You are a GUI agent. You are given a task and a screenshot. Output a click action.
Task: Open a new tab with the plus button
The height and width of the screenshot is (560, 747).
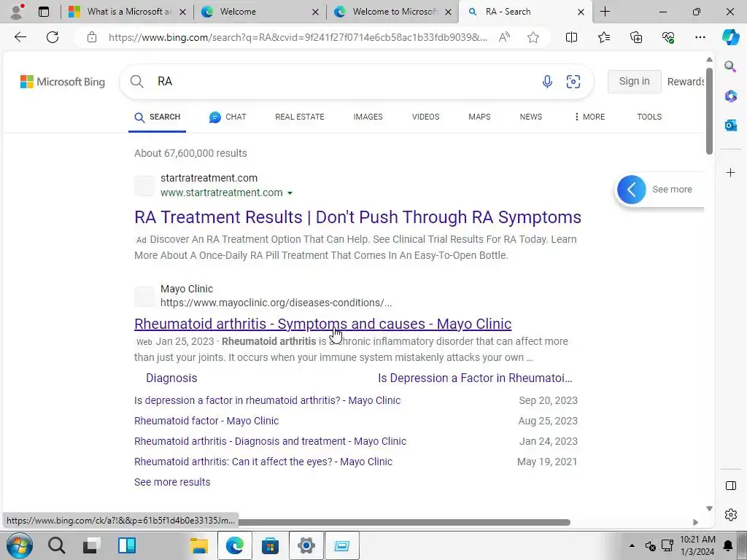click(x=605, y=12)
